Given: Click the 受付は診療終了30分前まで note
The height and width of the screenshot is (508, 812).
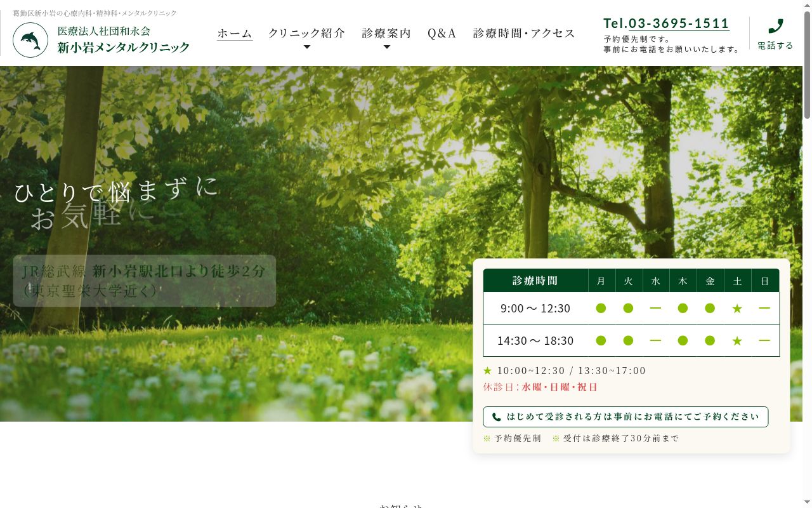Looking at the screenshot, I should tap(616, 438).
